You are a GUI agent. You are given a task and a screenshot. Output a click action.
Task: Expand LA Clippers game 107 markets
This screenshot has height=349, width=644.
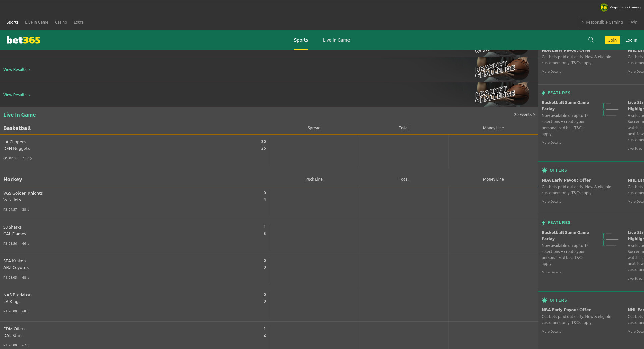click(27, 158)
